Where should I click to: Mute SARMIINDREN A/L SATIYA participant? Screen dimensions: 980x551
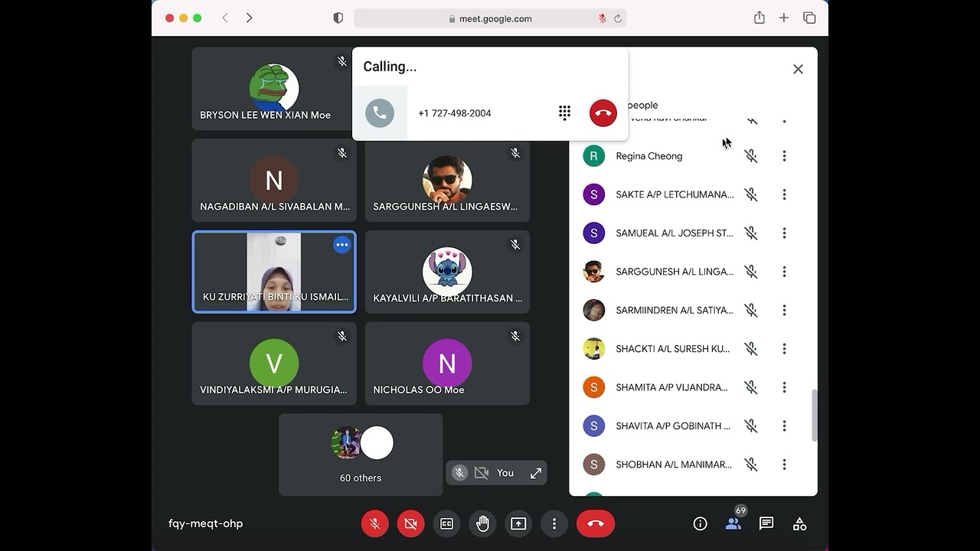[751, 310]
